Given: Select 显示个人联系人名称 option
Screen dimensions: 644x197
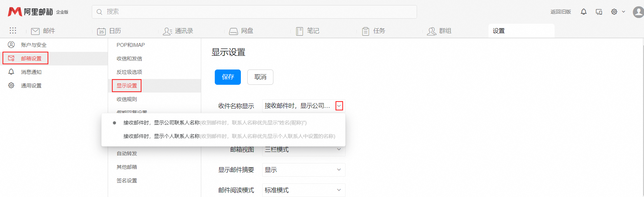Looking at the screenshot, I should point(161,136).
